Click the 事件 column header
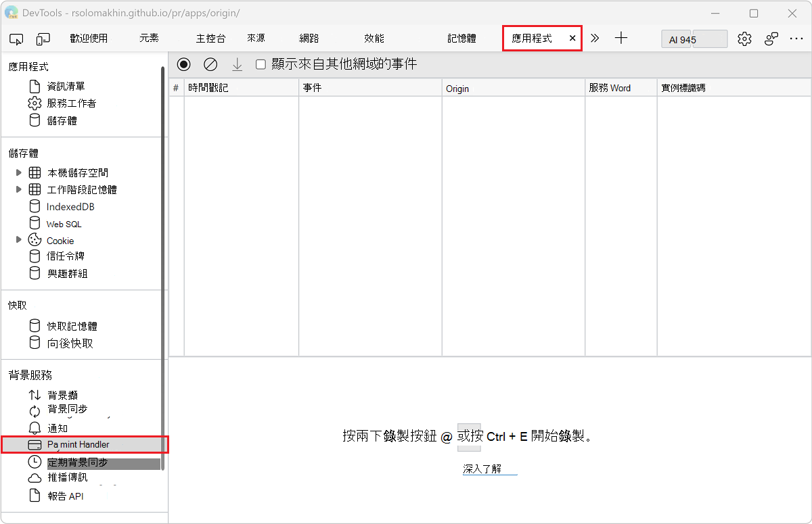The width and height of the screenshot is (812, 524). pyautogui.click(x=370, y=88)
